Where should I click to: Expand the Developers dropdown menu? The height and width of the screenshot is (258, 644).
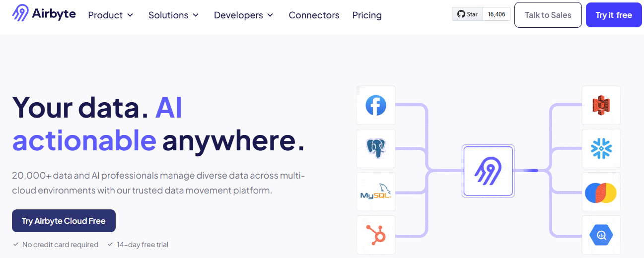tap(244, 15)
